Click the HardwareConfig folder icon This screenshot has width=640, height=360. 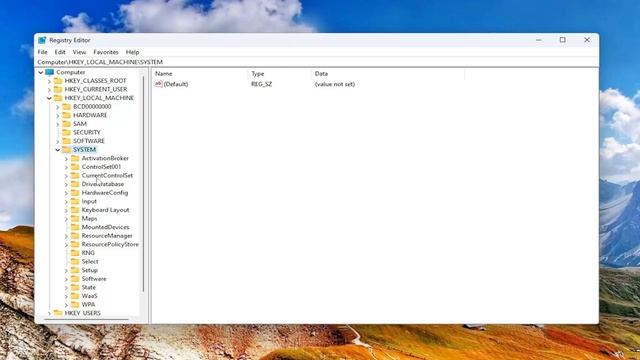tap(75, 193)
